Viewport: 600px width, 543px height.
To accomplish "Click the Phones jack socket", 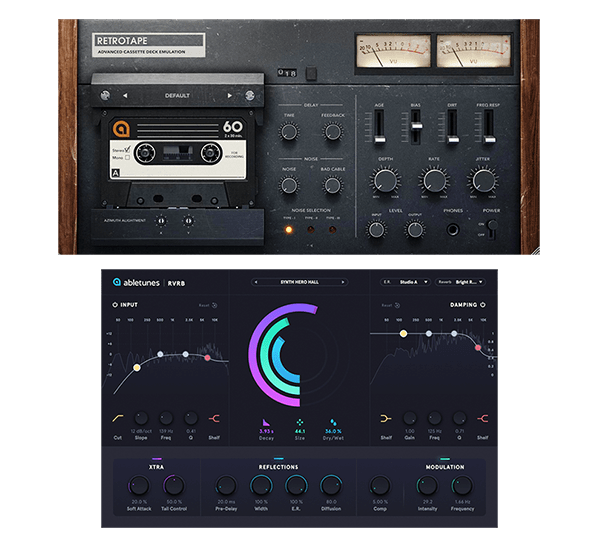I will [x=453, y=230].
